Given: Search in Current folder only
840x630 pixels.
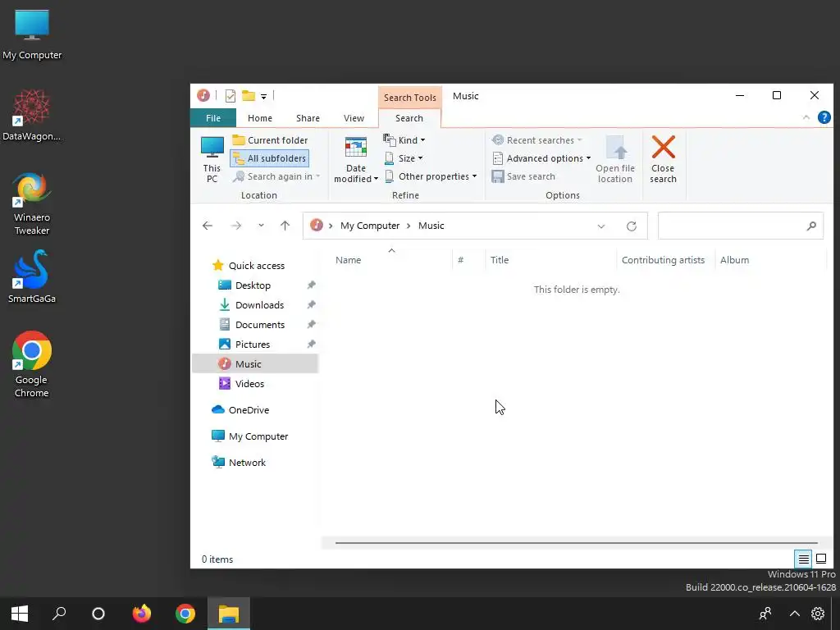Looking at the screenshot, I should pos(271,140).
